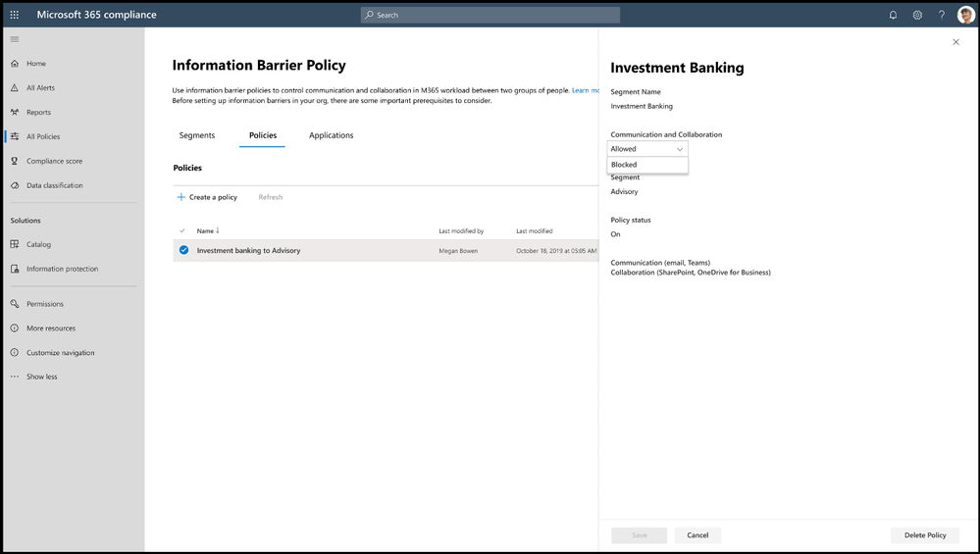Follow the Learn more link

click(586, 90)
